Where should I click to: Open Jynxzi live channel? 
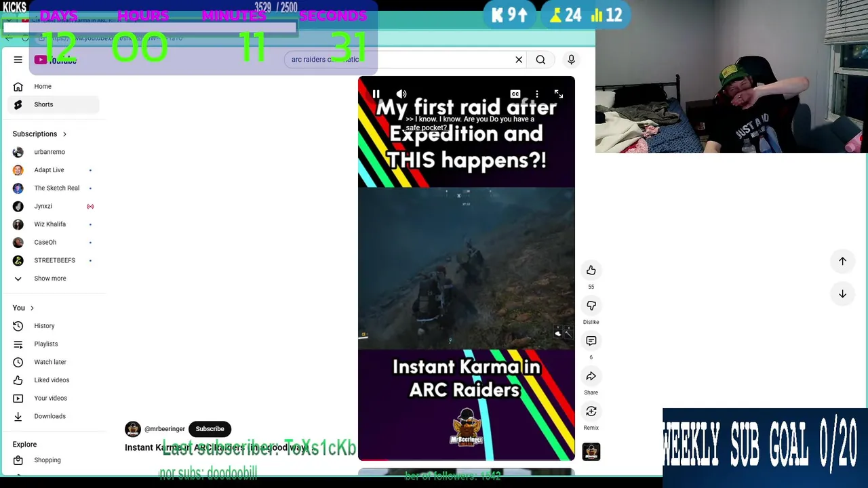[53, 206]
